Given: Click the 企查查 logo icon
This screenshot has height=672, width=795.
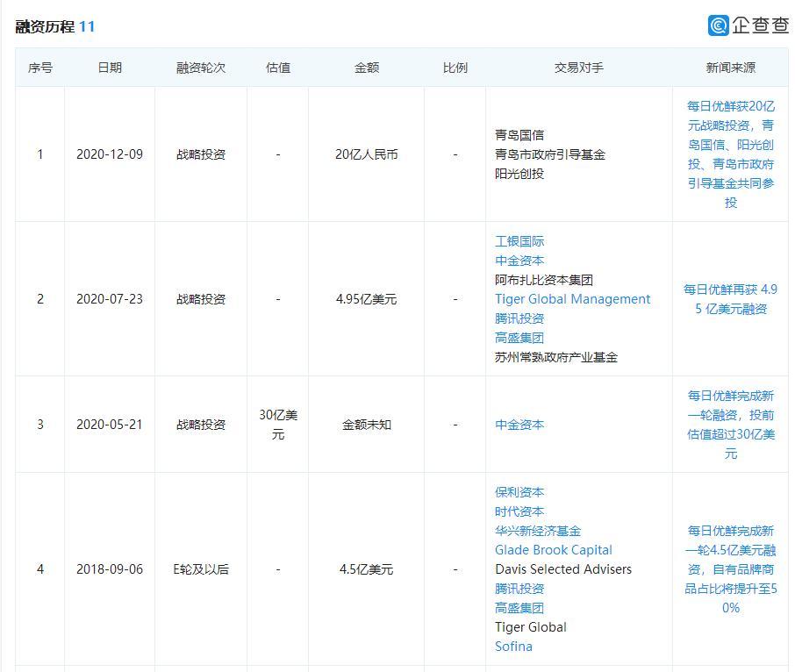Looking at the screenshot, I should pos(719,25).
